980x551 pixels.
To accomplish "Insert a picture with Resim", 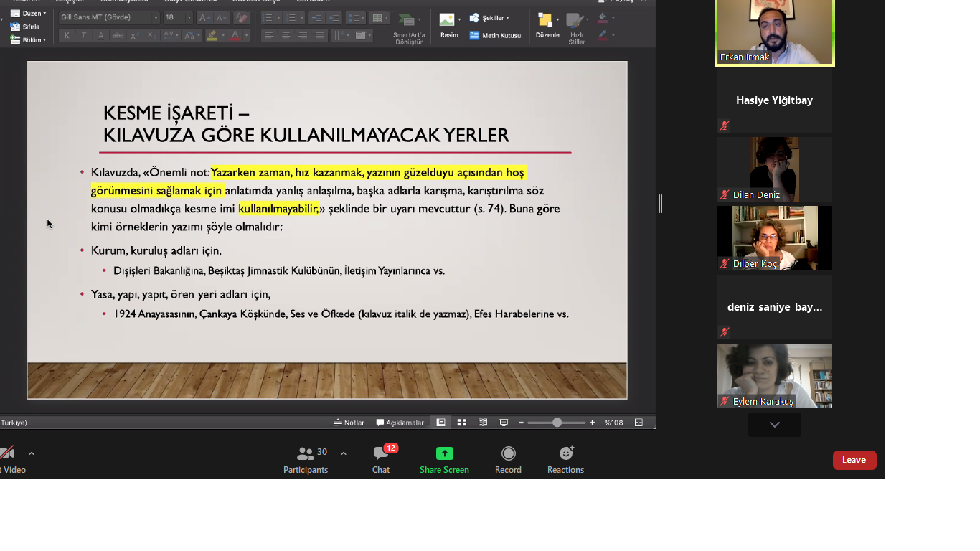I will pyautogui.click(x=449, y=25).
